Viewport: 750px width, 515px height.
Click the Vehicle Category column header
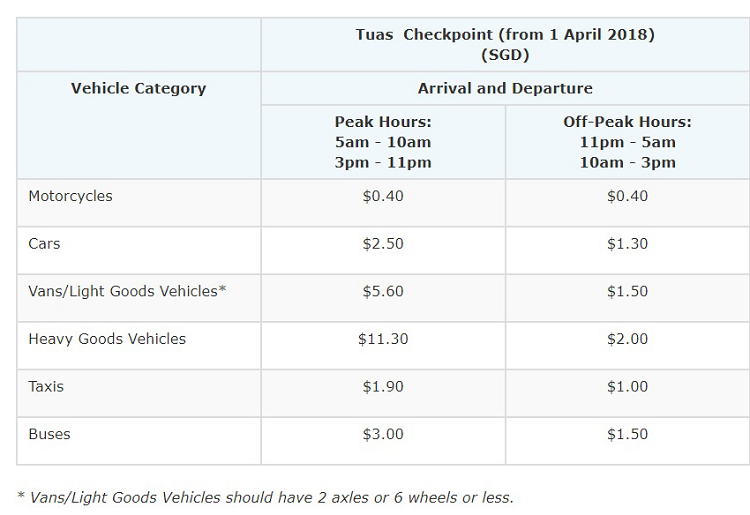pyautogui.click(x=138, y=88)
